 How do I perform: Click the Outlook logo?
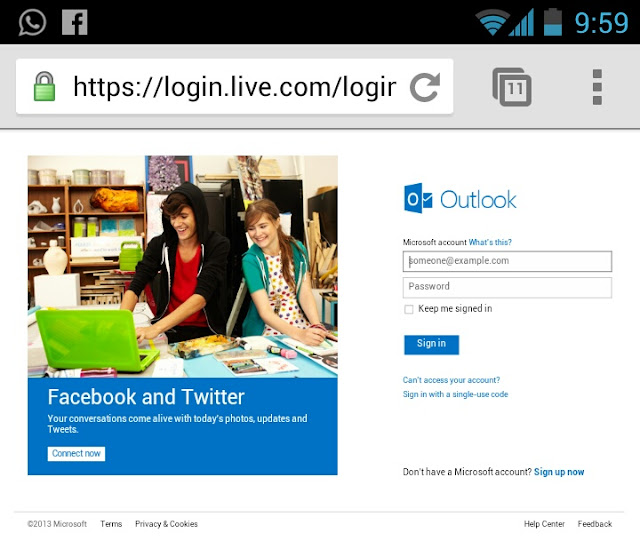point(460,198)
